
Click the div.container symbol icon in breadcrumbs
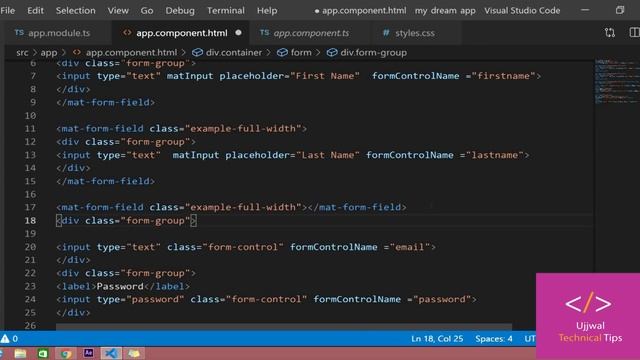click(197, 53)
